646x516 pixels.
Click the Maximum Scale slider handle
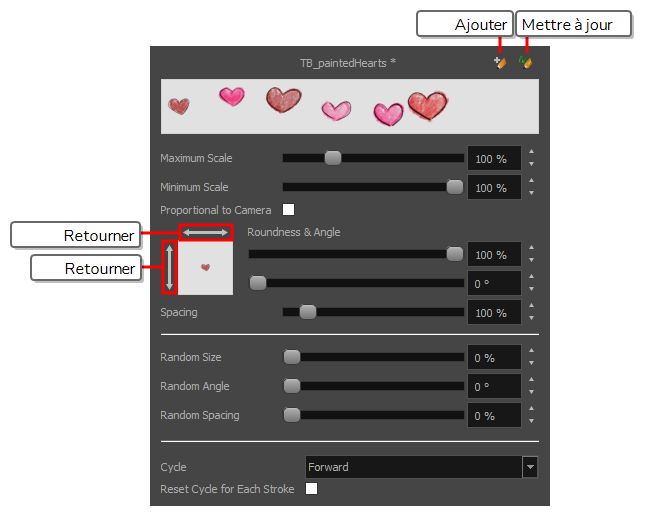pos(333,158)
